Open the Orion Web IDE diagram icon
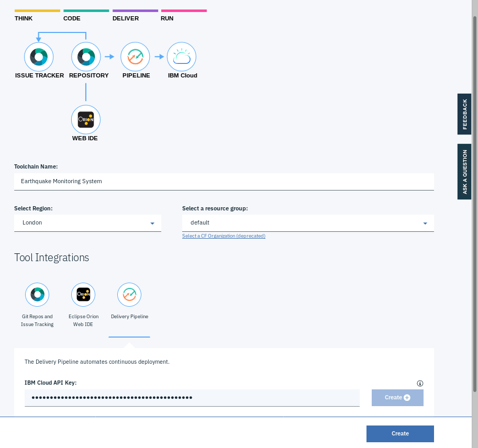478x448 pixels. pyautogui.click(x=86, y=119)
